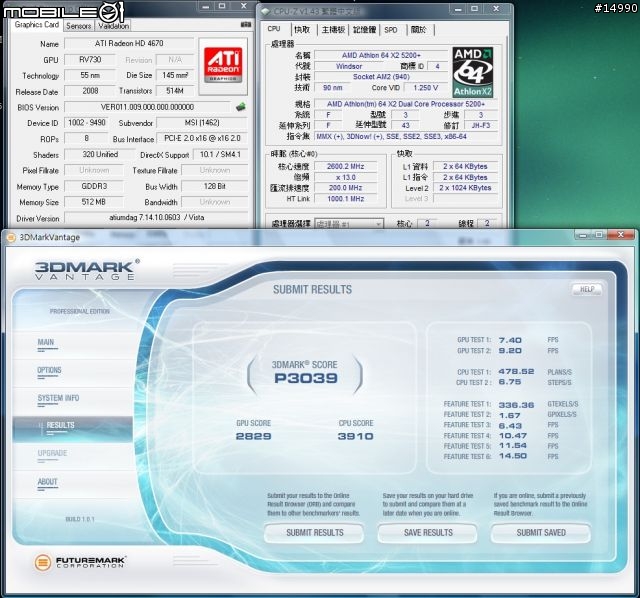This screenshot has height=598, width=640.
Task: Click the 3DMARK VANTAGE logo
Action: pyautogui.click(x=87, y=270)
